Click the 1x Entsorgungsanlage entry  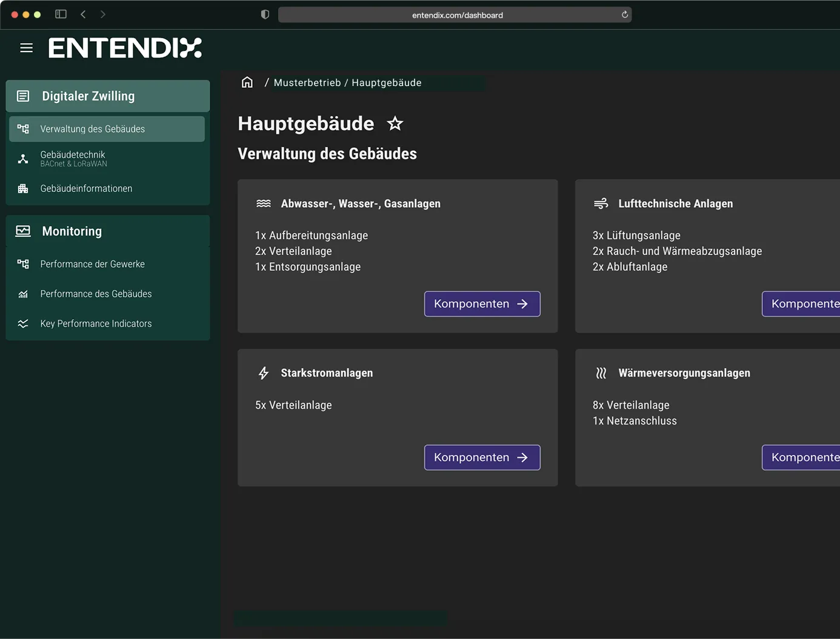point(308,267)
